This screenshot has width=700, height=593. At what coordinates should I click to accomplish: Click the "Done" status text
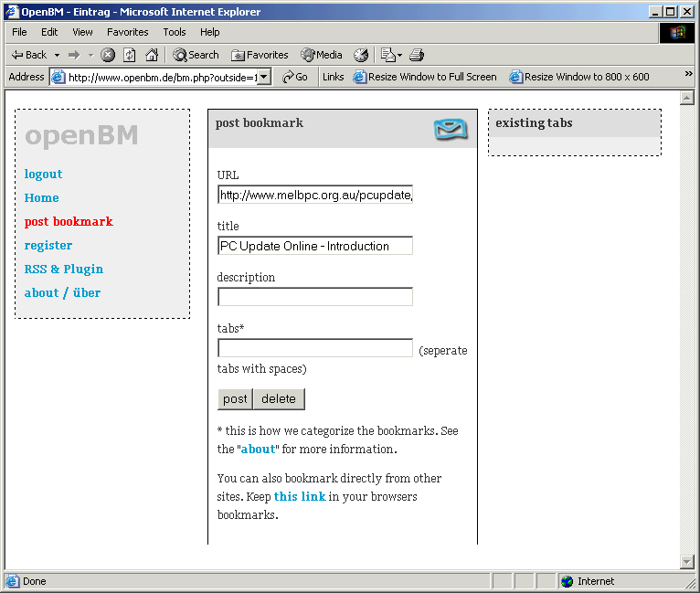[x=35, y=581]
